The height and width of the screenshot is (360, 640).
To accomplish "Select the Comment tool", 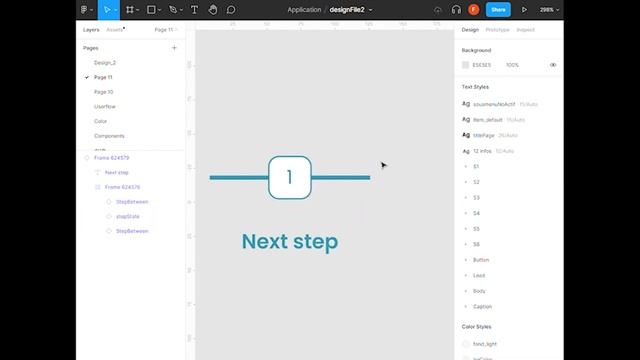I will coord(231,9).
